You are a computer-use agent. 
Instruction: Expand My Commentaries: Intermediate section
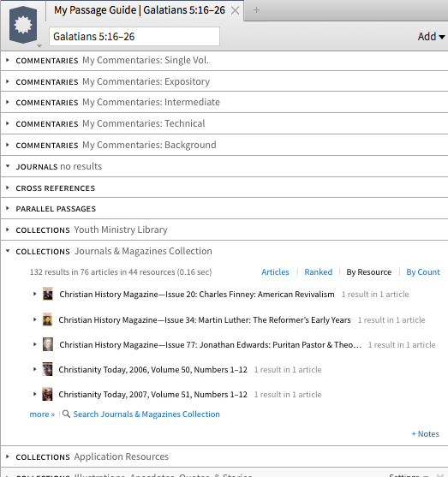pos(8,102)
